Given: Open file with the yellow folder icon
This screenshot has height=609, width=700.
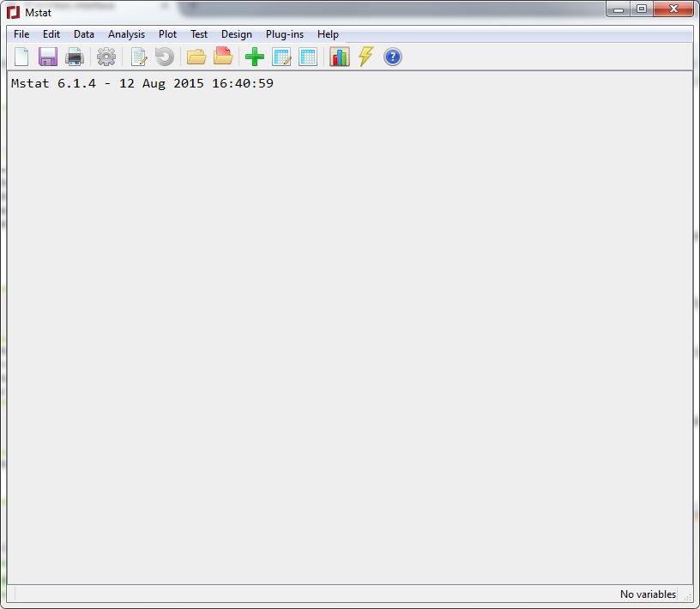Looking at the screenshot, I should tap(196, 57).
